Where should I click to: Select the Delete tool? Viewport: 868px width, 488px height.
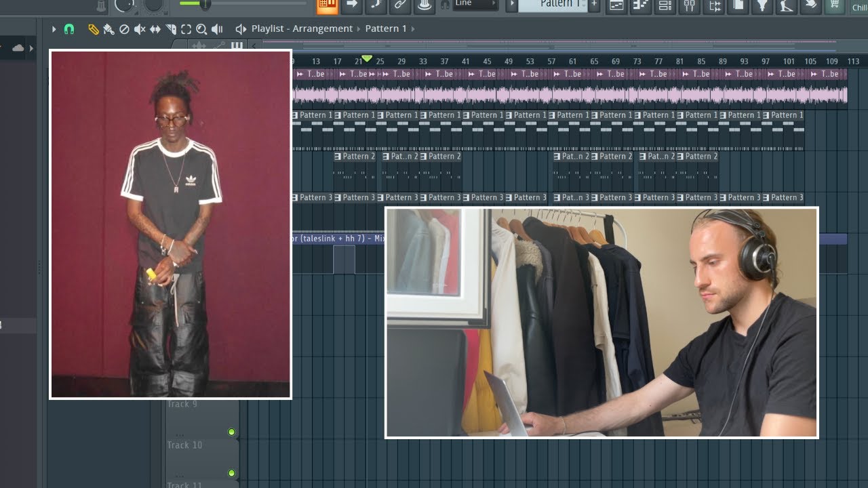pos(124,29)
